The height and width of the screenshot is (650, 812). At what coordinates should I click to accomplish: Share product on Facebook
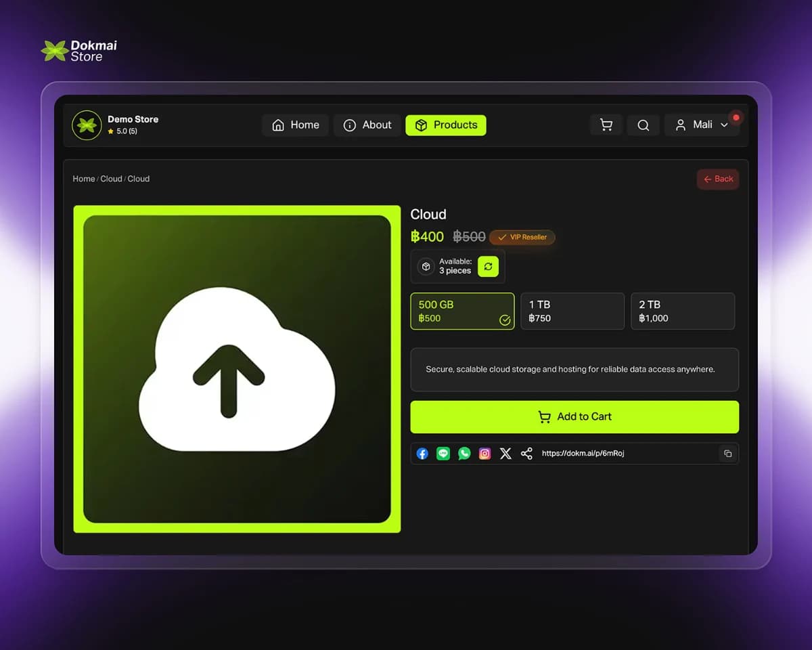(422, 454)
